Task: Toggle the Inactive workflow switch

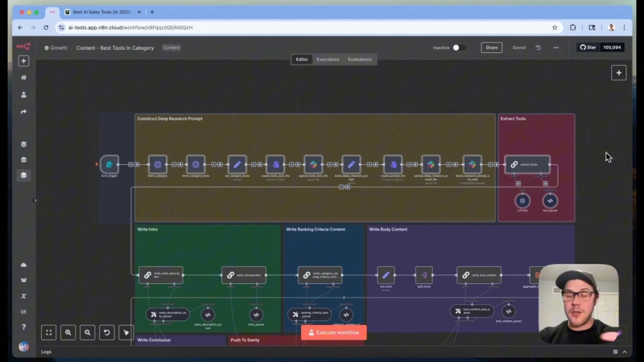Action: pyautogui.click(x=459, y=47)
